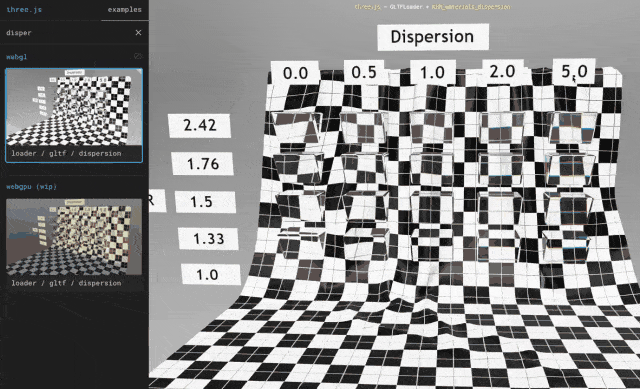Viewport: 640px width, 389px height.
Task: Click 'loader / gltf / dispersion' under webgl
Action: tap(66, 153)
